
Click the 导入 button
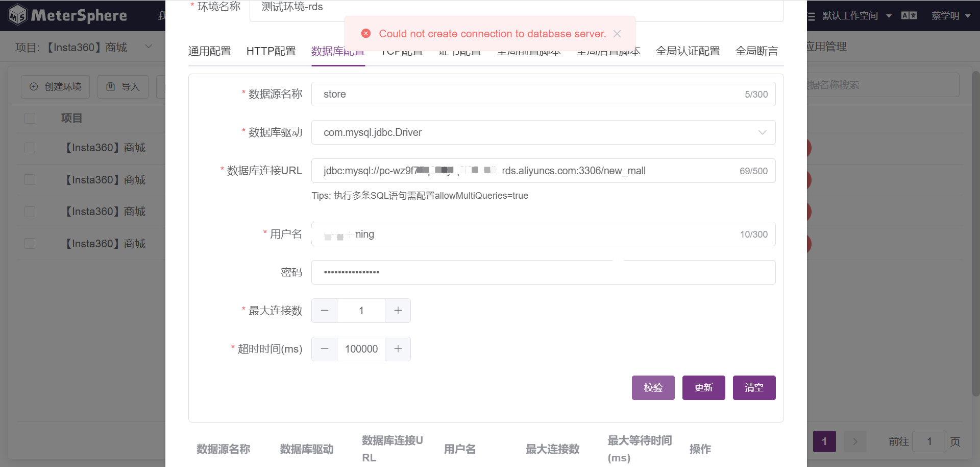(x=123, y=87)
